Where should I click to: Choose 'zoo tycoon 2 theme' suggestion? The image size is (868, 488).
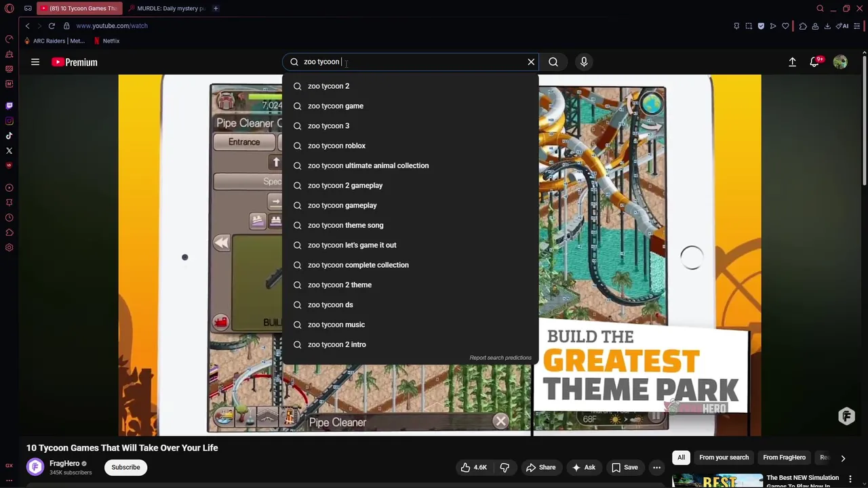pyautogui.click(x=410, y=285)
